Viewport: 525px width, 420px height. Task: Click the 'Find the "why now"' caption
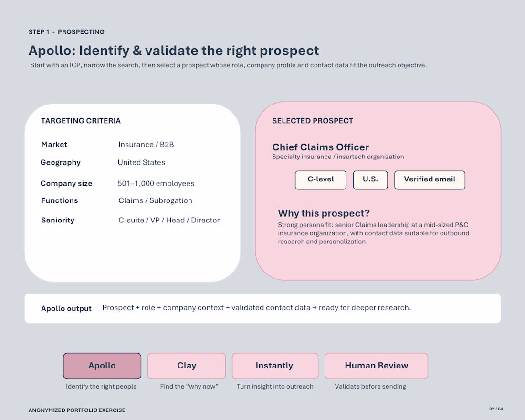pyautogui.click(x=189, y=386)
